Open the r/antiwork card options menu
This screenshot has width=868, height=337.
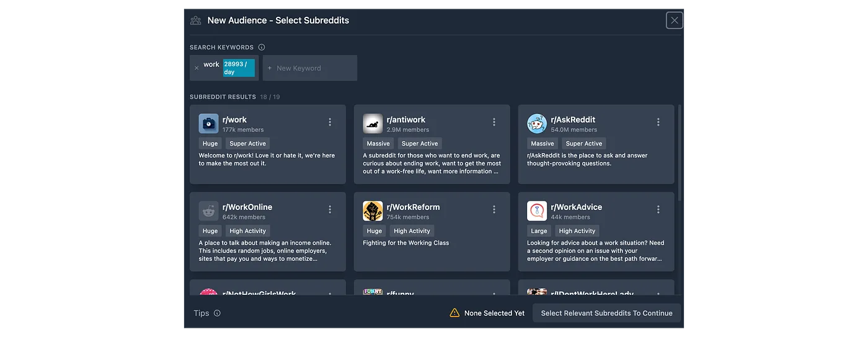[x=494, y=123]
